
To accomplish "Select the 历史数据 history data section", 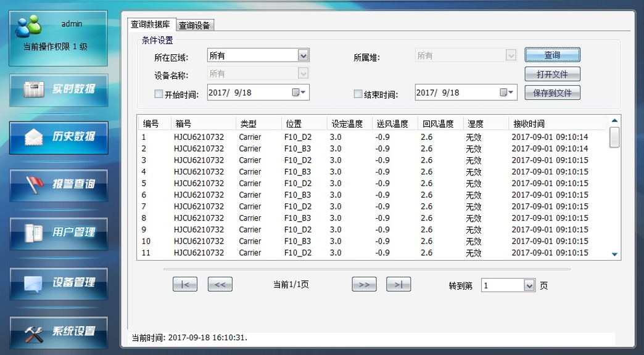I will [x=59, y=137].
